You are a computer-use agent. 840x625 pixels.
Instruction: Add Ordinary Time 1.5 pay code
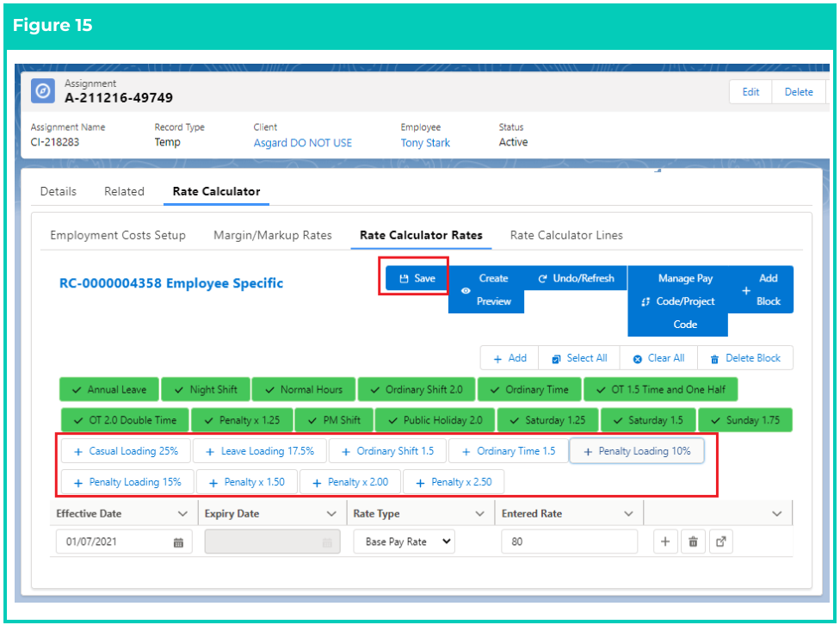pyautogui.click(x=508, y=451)
